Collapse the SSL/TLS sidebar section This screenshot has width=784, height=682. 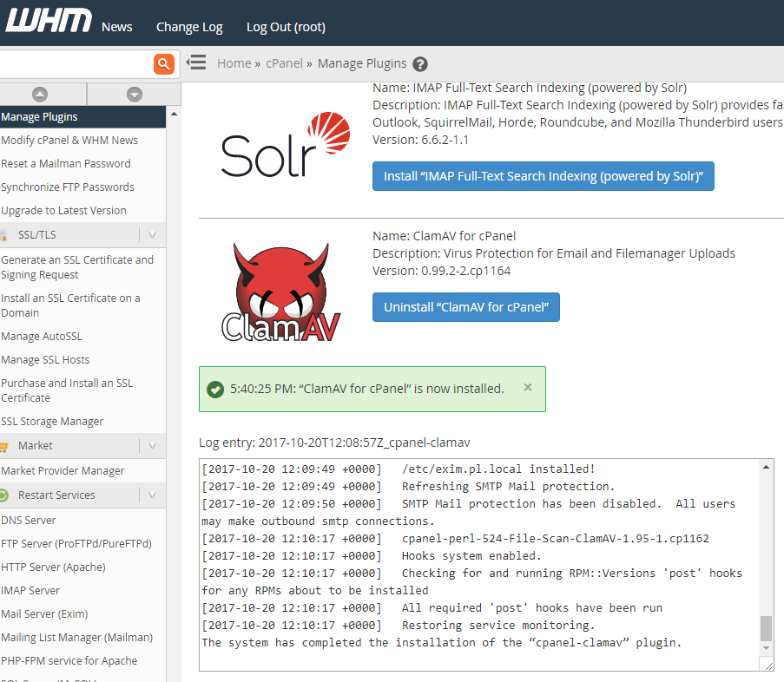pyautogui.click(x=153, y=235)
